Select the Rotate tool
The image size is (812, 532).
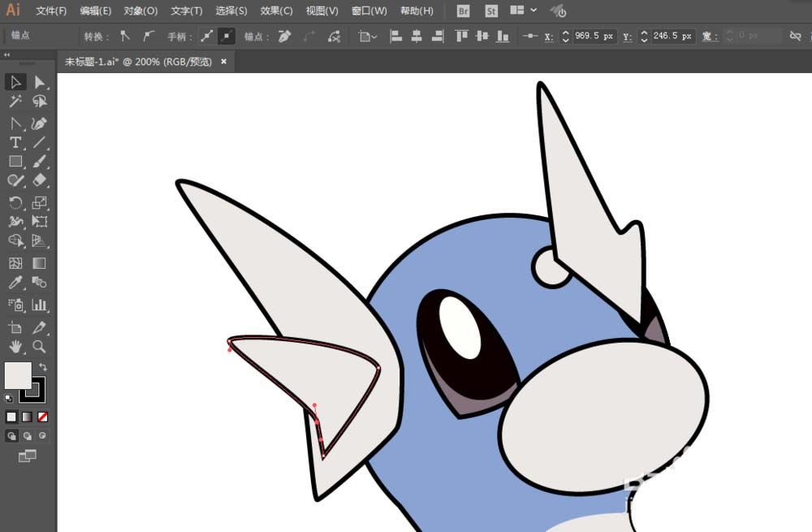pos(15,202)
